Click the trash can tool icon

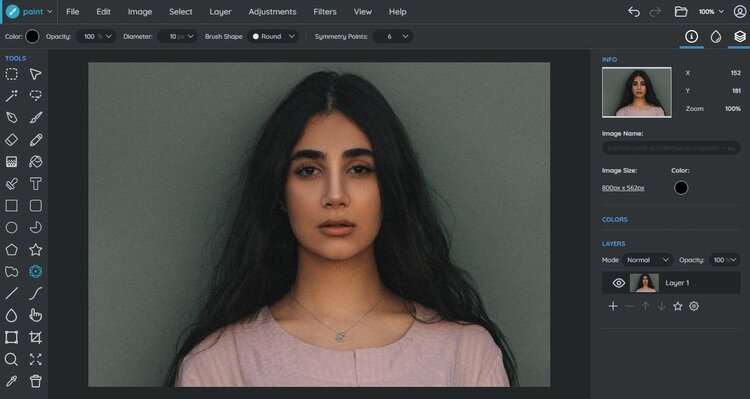(35, 381)
